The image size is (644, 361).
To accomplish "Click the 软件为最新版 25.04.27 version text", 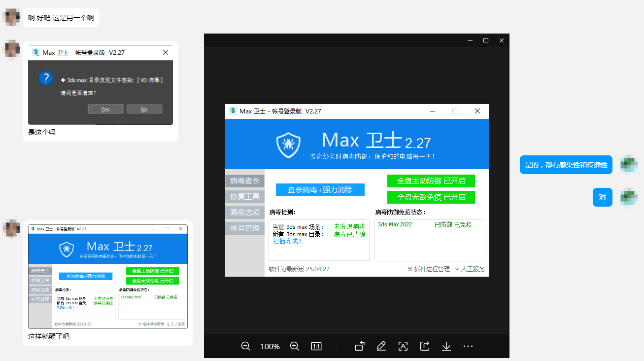I will click(299, 269).
